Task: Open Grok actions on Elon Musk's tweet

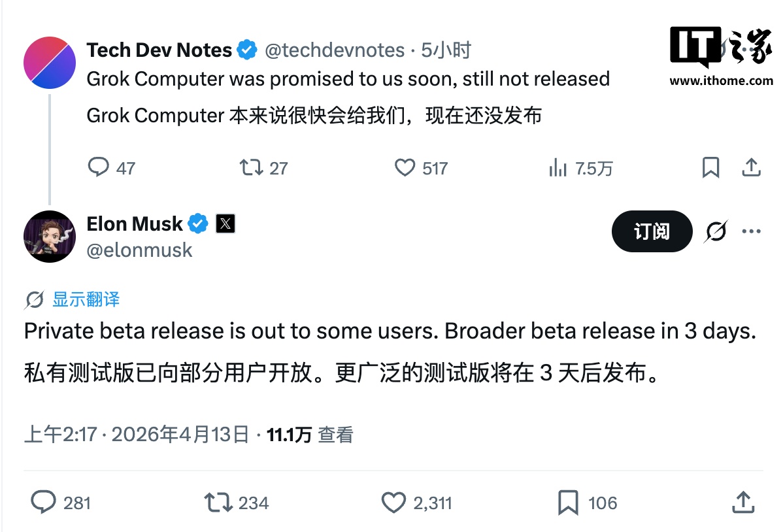Action: coord(716,231)
